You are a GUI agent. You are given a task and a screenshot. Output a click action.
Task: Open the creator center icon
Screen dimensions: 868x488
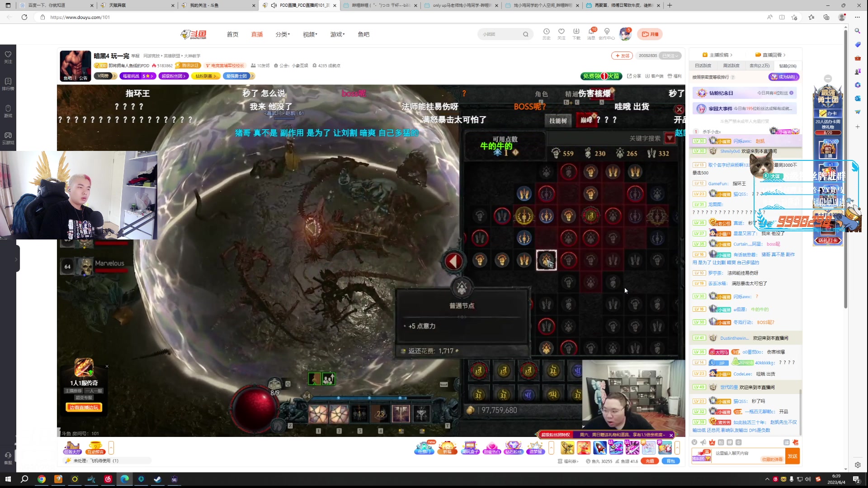607,32
